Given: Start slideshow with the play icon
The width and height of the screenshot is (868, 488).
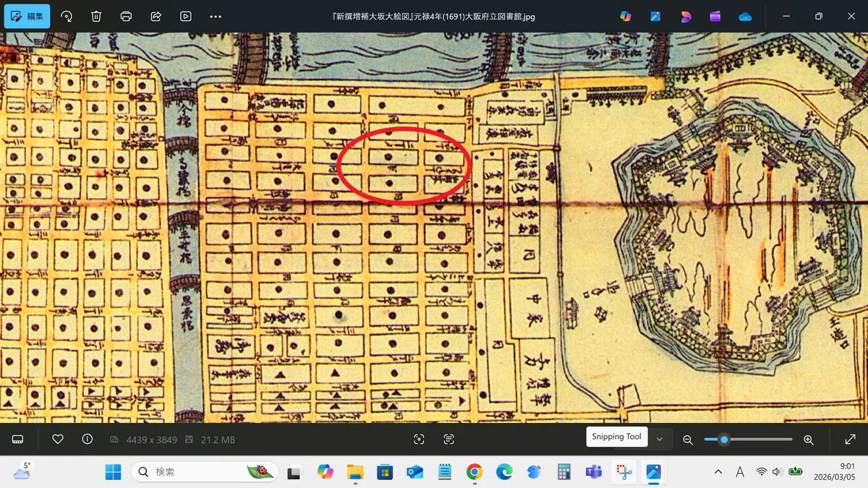Looking at the screenshot, I should coord(186,16).
